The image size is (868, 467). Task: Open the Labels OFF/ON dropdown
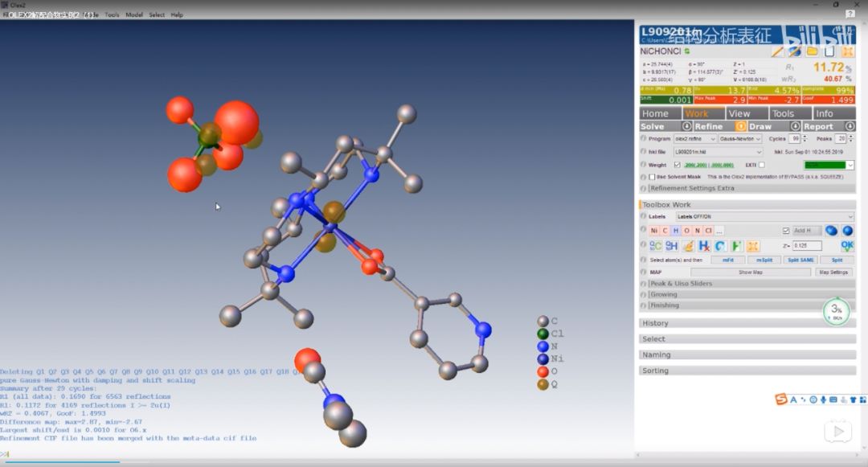(764, 216)
